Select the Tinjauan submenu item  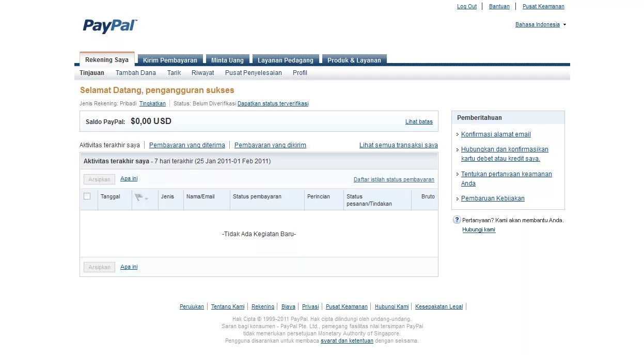click(x=92, y=73)
